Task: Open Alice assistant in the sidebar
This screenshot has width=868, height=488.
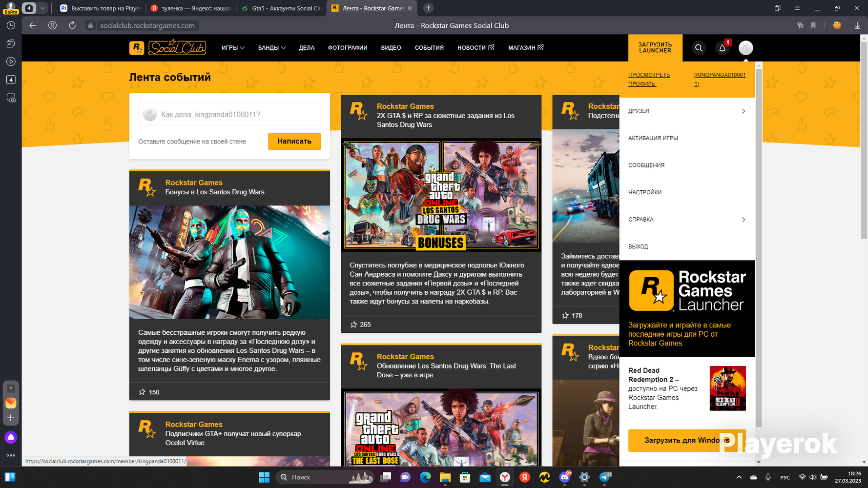Action: click(x=11, y=437)
